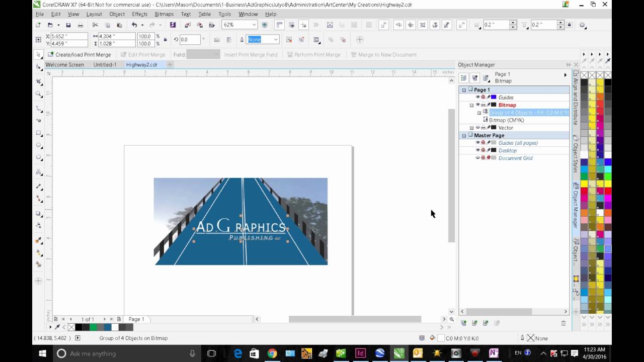Open the zoom level 62% dropdown
The height and width of the screenshot is (362, 644).
(254, 25)
